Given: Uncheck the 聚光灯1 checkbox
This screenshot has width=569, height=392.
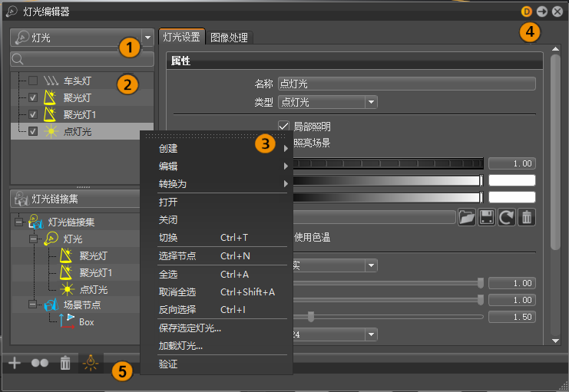Looking at the screenshot, I should tap(33, 114).
